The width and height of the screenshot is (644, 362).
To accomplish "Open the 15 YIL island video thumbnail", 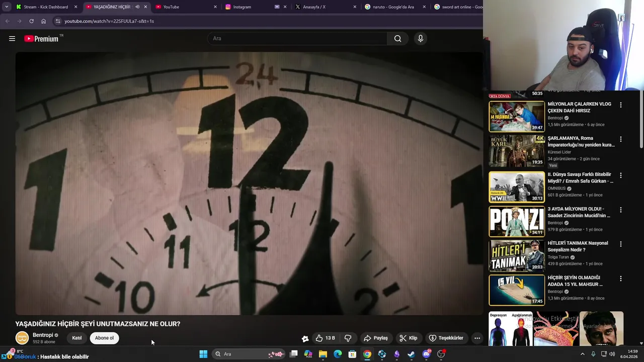I will (x=517, y=290).
